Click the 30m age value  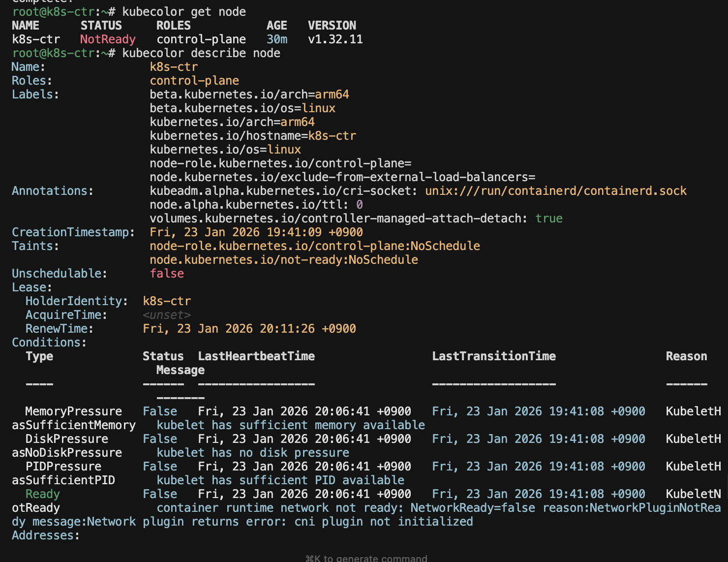[x=277, y=39]
